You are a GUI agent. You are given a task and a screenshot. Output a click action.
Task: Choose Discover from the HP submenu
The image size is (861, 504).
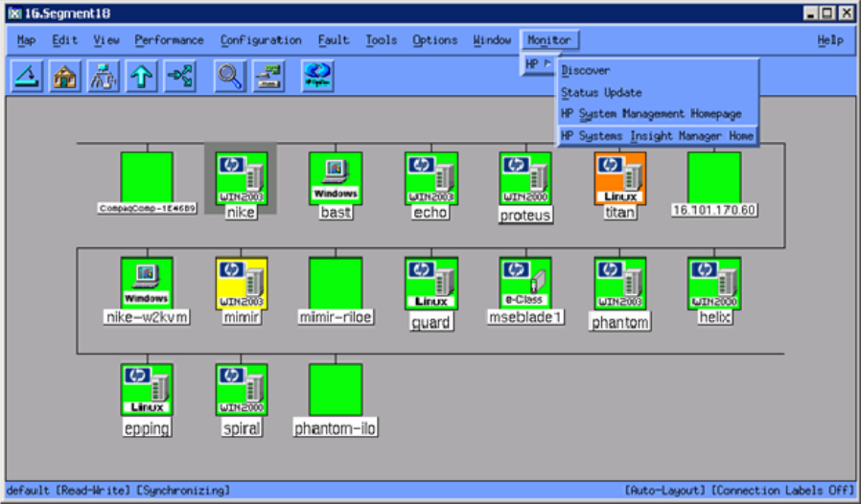point(658,70)
